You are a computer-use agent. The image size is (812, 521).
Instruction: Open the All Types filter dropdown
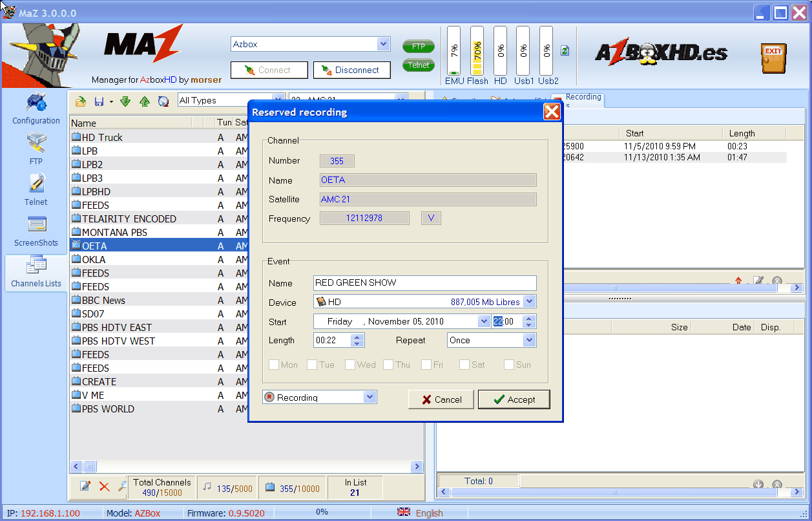point(278,100)
